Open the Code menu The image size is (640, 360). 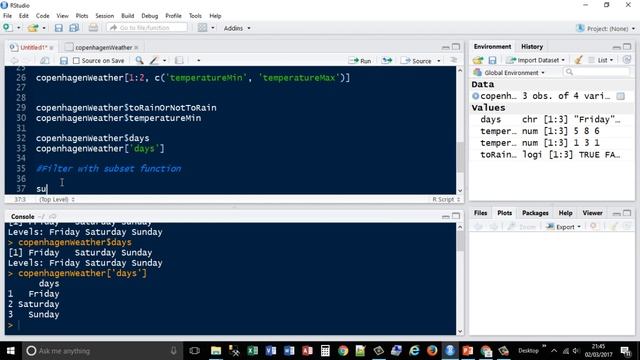pyautogui.click(x=42, y=16)
